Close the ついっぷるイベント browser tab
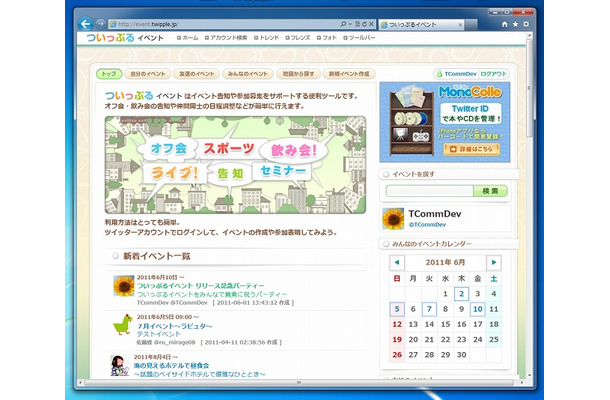Screen dimensions: 610x400 (460, 25)
